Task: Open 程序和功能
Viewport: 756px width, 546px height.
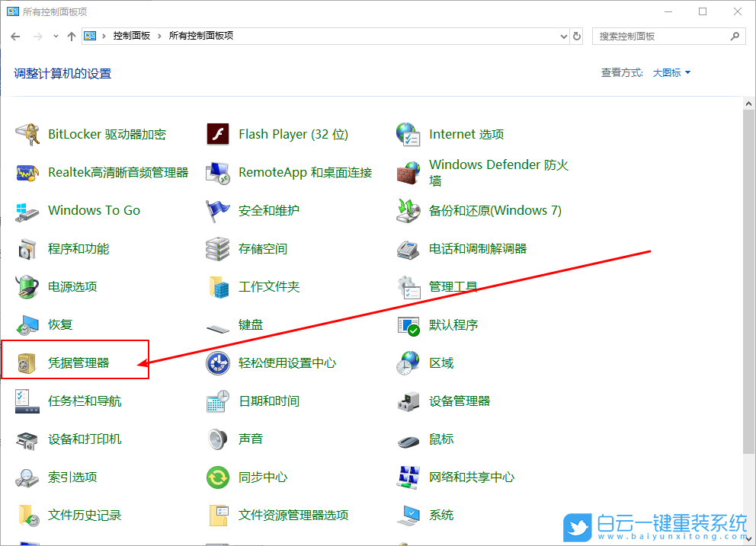Action: click(x=76, y=248)
